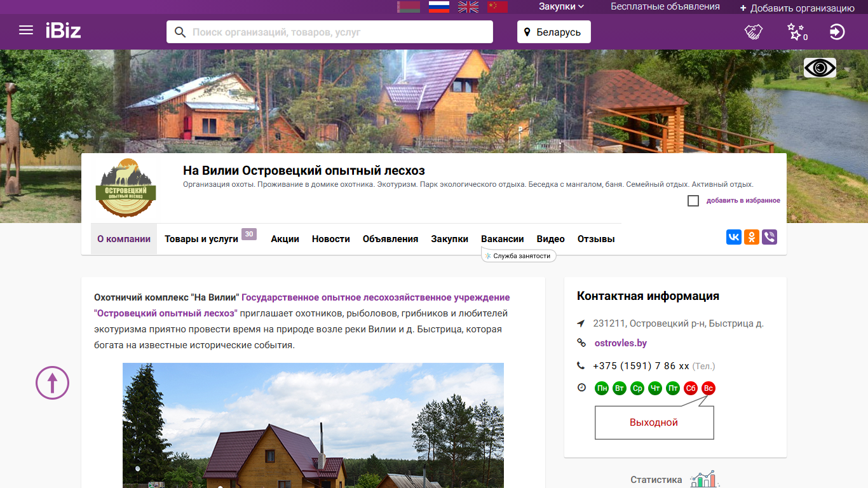The width and height of the screenshot is (868, 488).
Task: Click the phone number +375 (1591) 7 86 xx
Action: pyautogui.click(x=641, y=366)
